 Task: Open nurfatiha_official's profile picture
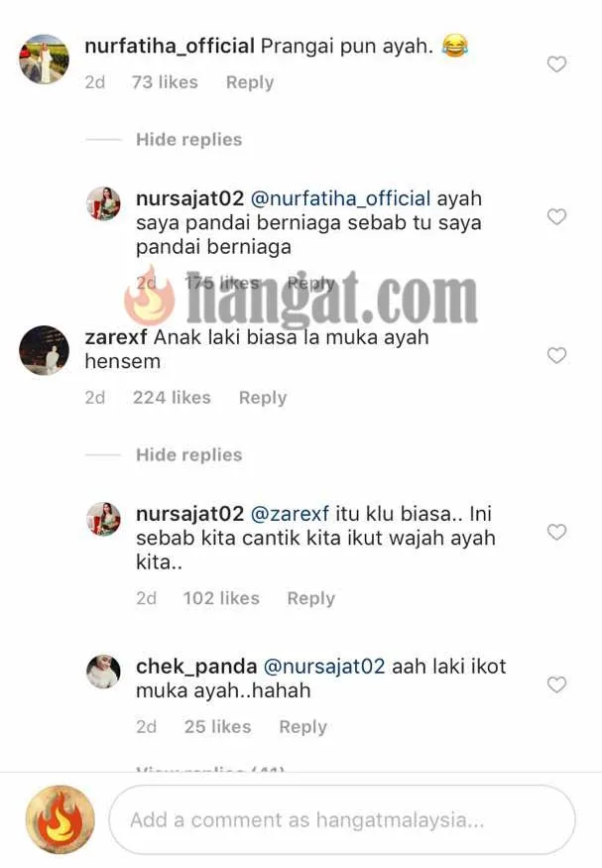pos(45,60)
